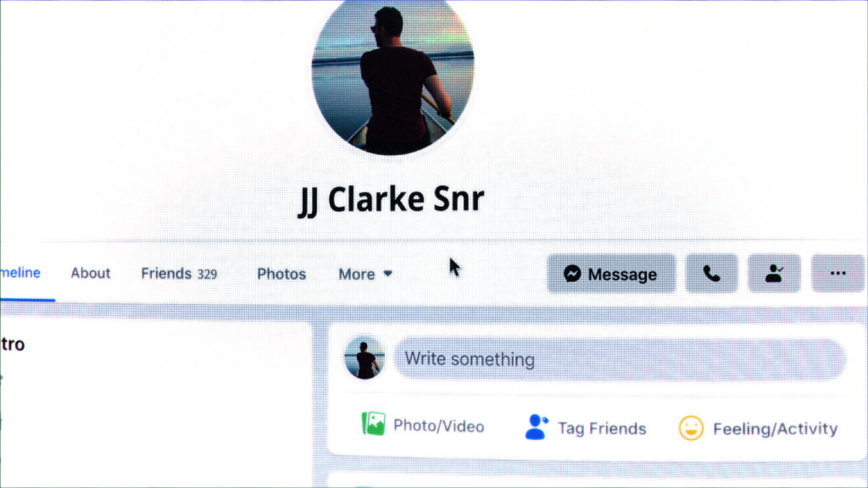Viewport: 868px width, 488px height.
Task: Open the three-dots more options button
Action: (x=838, y=274)
